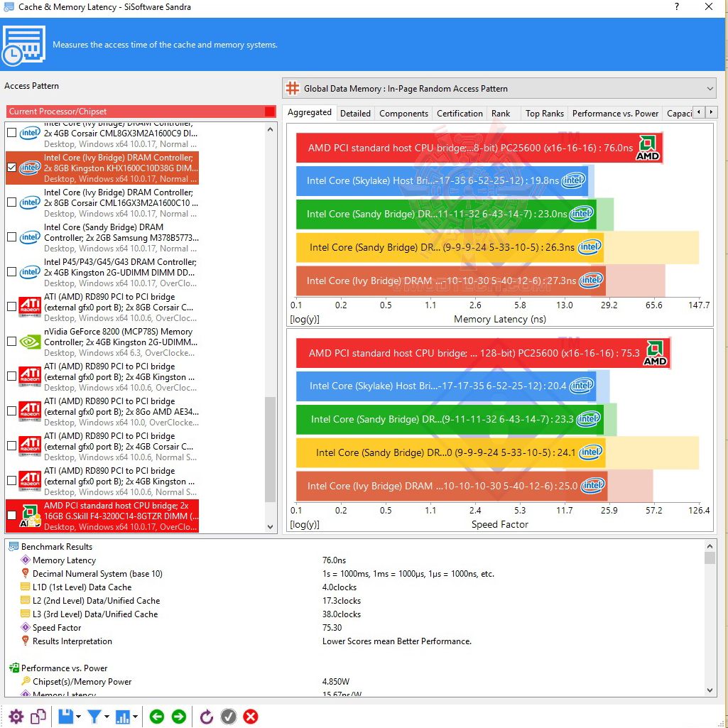Click the grey checkmark OK icon
728x728 pixels.
pos(229,717)
